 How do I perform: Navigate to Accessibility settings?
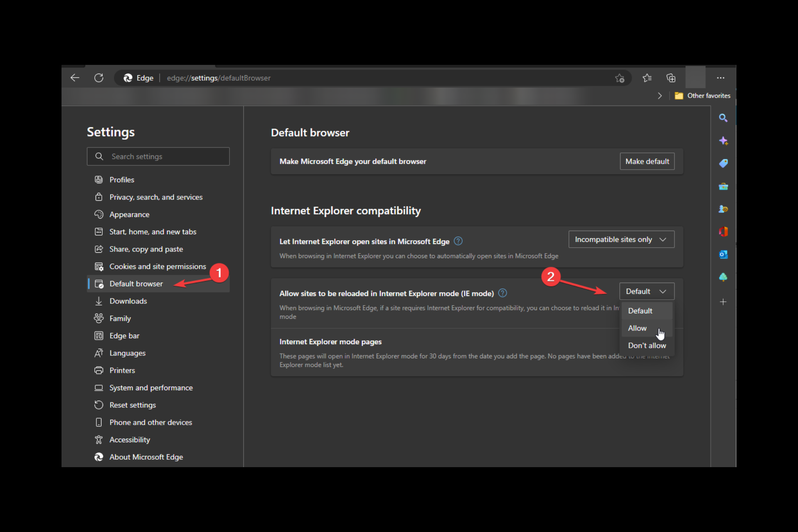129,439
